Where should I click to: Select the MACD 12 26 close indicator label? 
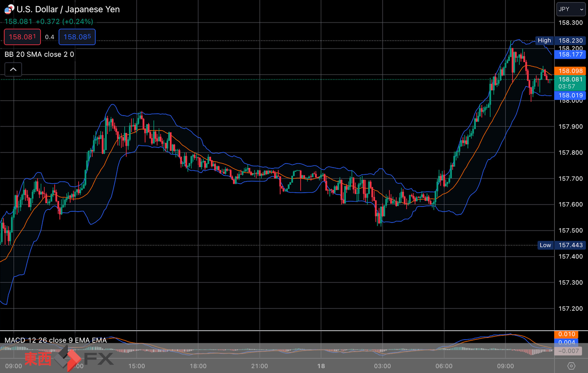(x=55, y=340)
